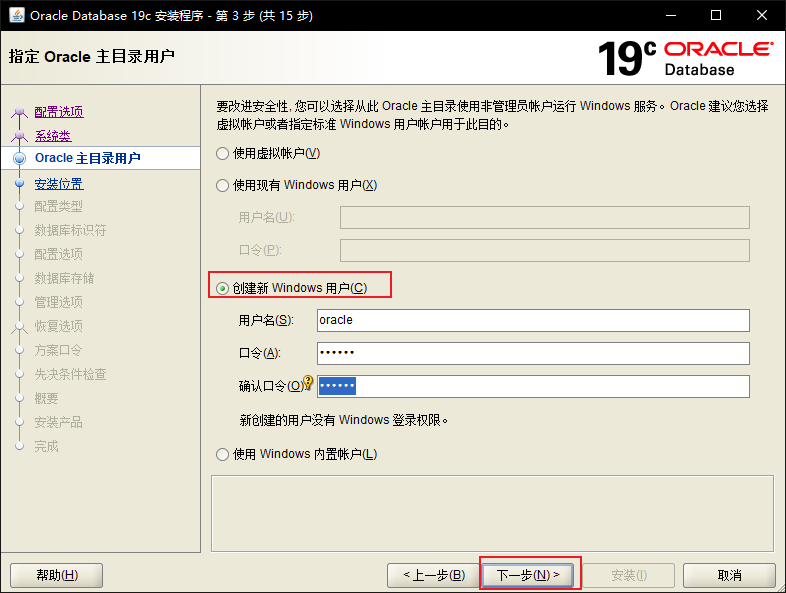This screenshot has height=593, width=786.
Task: Click the 概要 step label
Action: click(x=46, y=399)
